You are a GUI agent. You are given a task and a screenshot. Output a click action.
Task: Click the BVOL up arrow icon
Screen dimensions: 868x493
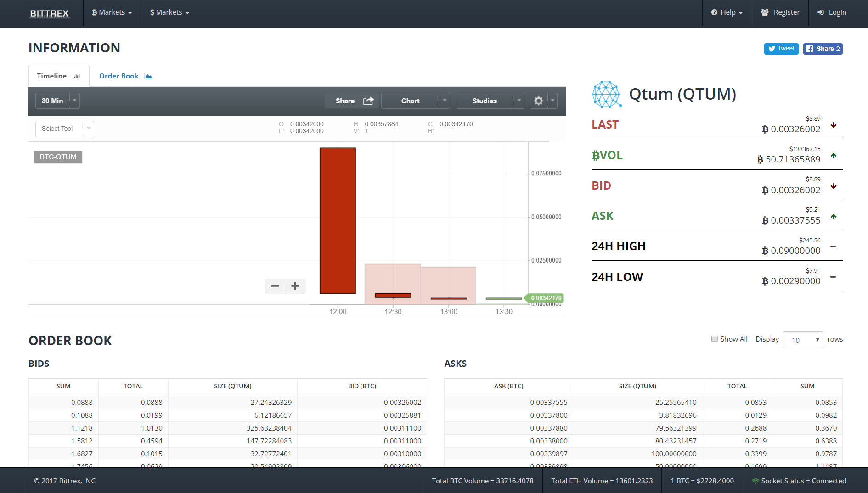834,156
